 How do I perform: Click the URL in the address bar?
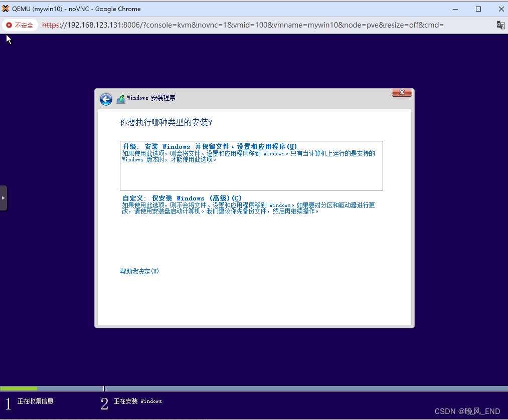(x=243, y=25)
